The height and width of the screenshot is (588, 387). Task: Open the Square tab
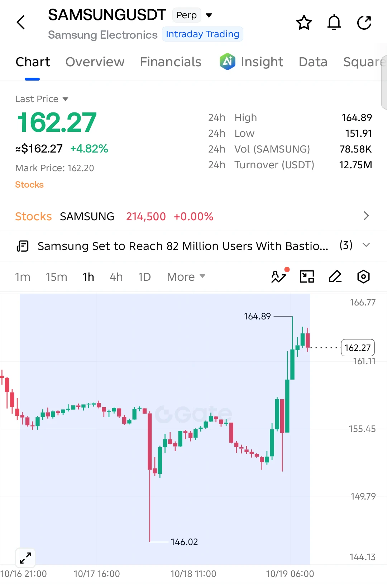click(364, 62)
